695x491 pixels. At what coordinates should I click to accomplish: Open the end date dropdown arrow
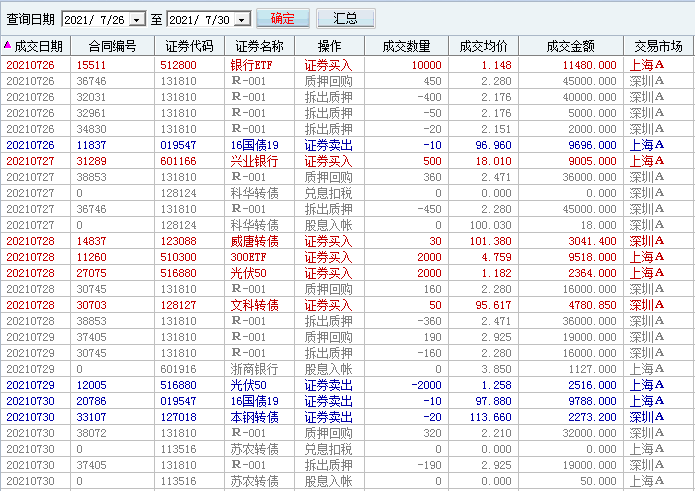(x=242, y=19)
